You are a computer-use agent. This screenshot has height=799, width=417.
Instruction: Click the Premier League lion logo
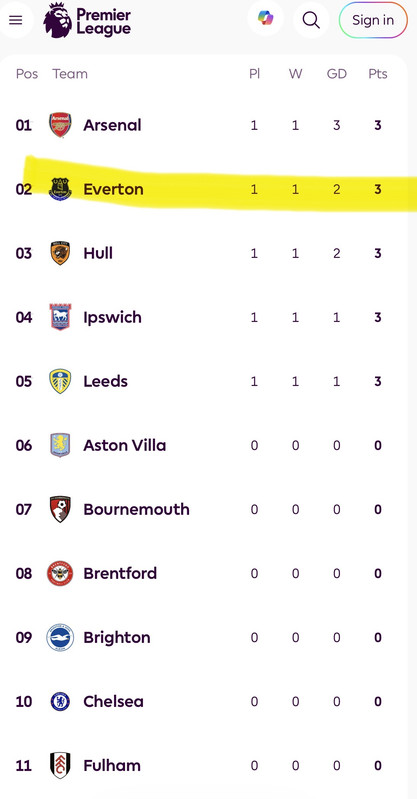(x=57, y=20)
